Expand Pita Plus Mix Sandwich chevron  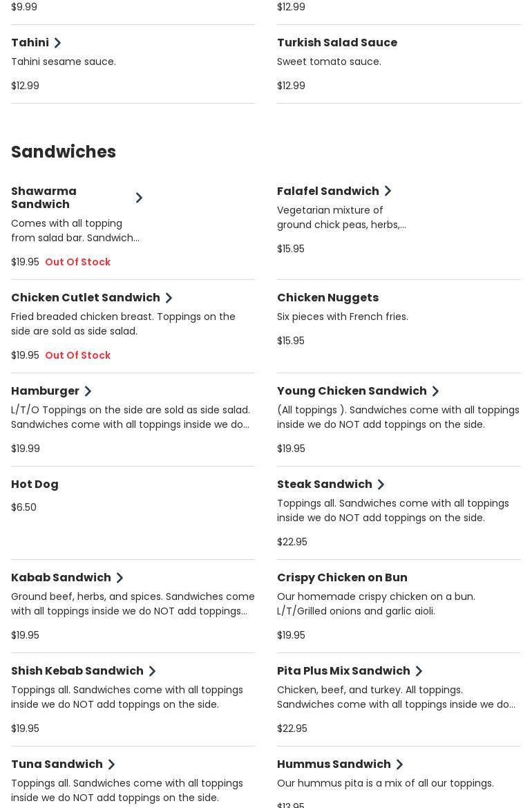pyautogui.click(x=419, y=671)
